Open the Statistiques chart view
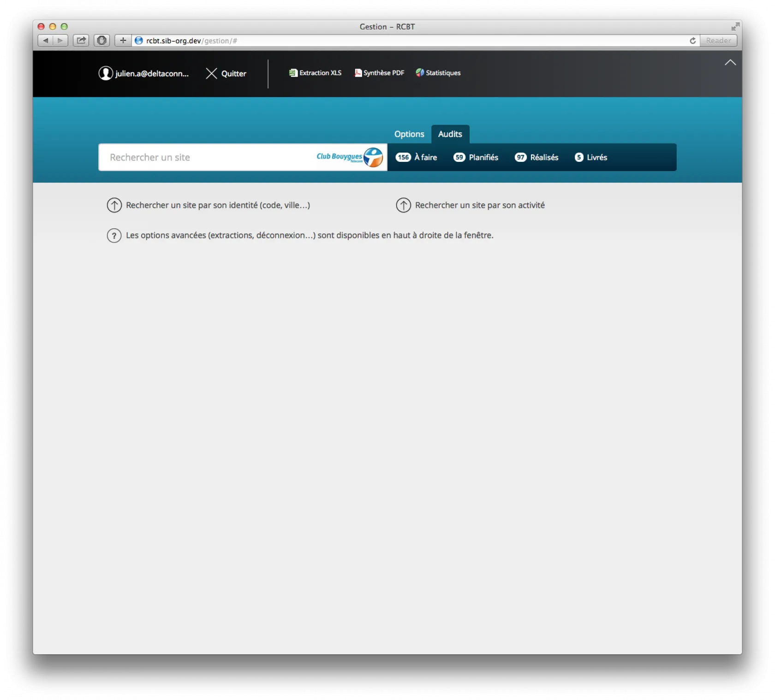The image size is (775, 700). point(438,73)
